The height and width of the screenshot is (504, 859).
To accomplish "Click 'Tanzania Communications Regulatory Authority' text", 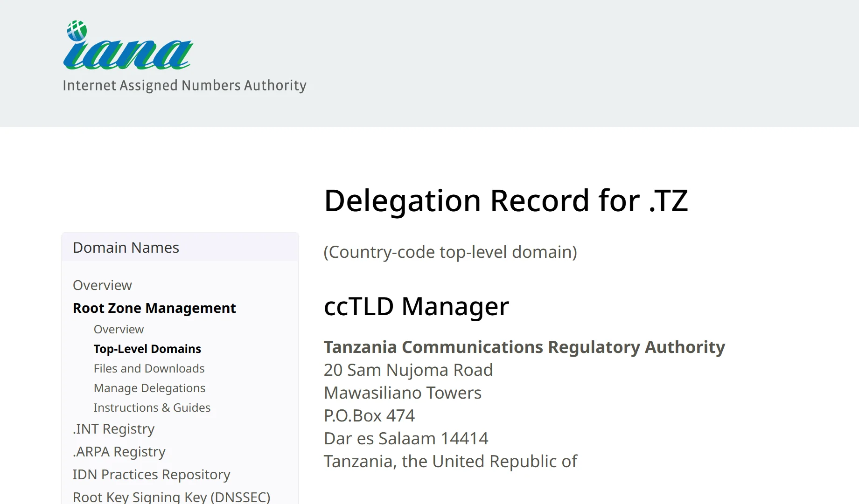I will tap(524, 347).
